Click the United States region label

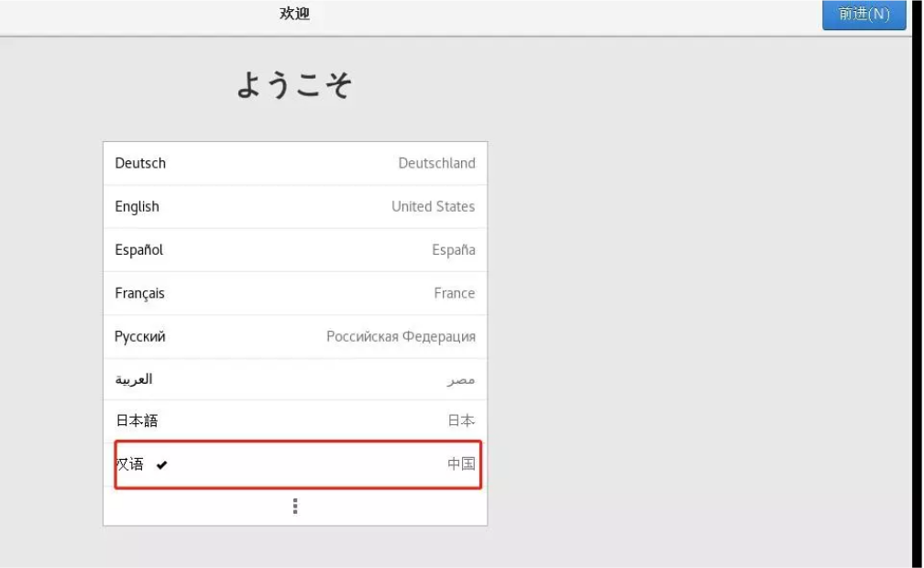coord(433,207)
